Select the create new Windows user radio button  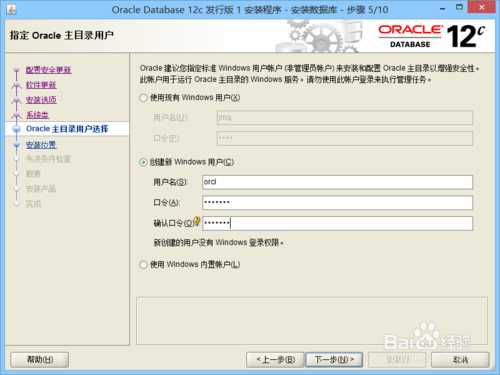coord(143,162)
